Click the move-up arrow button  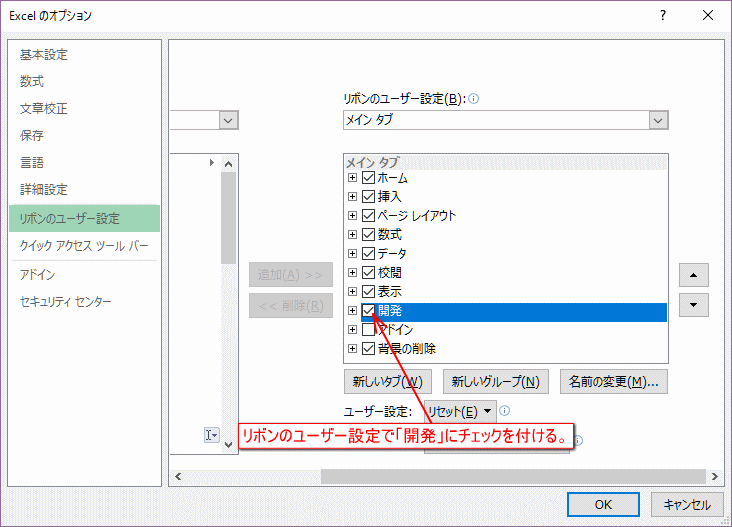click(x=693, y=275)
